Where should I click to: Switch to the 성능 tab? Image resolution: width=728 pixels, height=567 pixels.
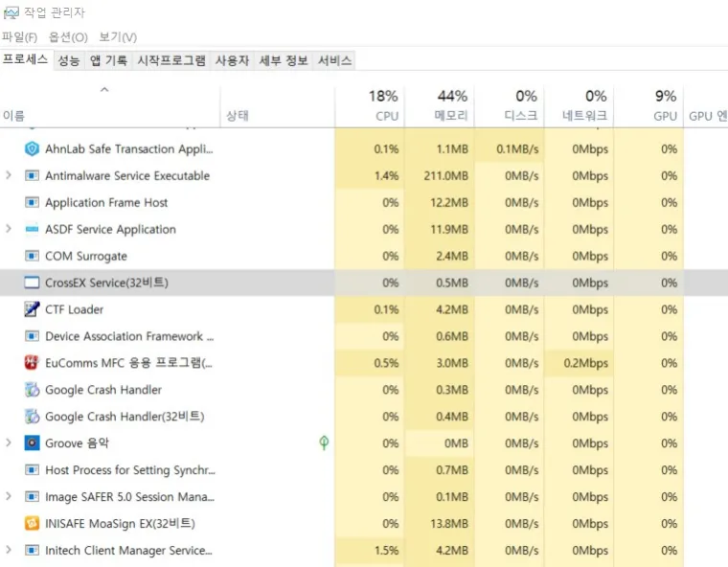69,60
